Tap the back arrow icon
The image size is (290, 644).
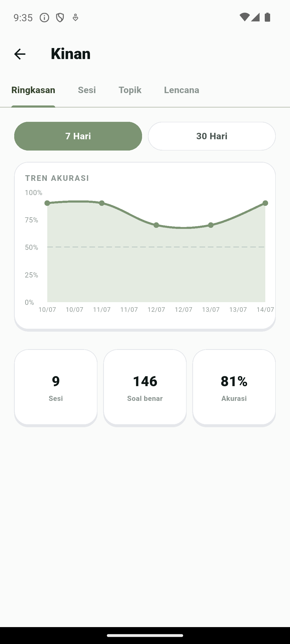coord(20,54)
